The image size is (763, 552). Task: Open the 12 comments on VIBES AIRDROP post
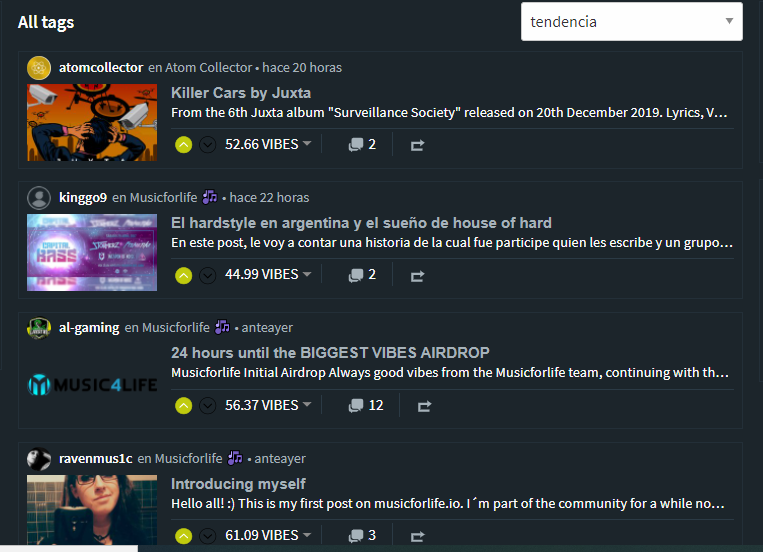pyautogui.click(x=366, y=405)
